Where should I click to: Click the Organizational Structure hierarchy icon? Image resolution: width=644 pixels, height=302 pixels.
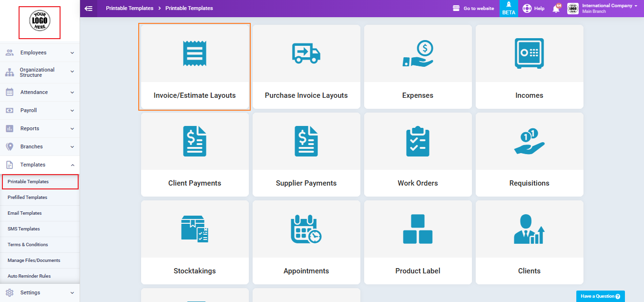10,73
